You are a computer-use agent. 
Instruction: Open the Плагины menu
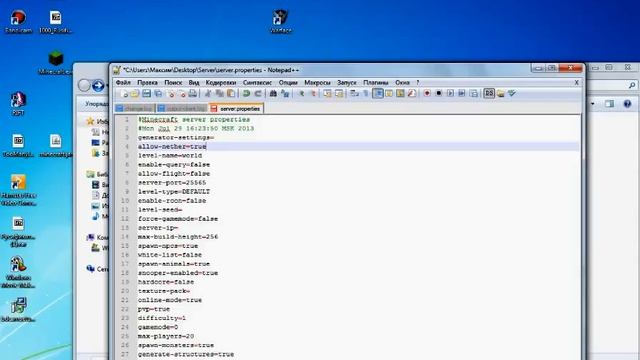(376, 82)
